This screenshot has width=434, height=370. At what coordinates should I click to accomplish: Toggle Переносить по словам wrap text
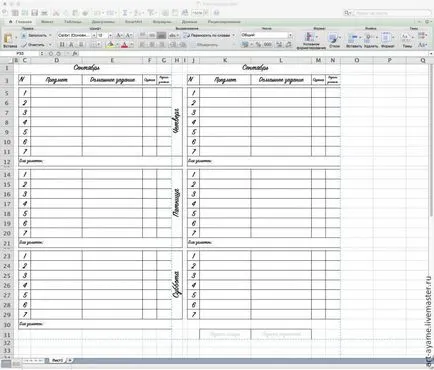pyautogui.click(x=208, y=35)
